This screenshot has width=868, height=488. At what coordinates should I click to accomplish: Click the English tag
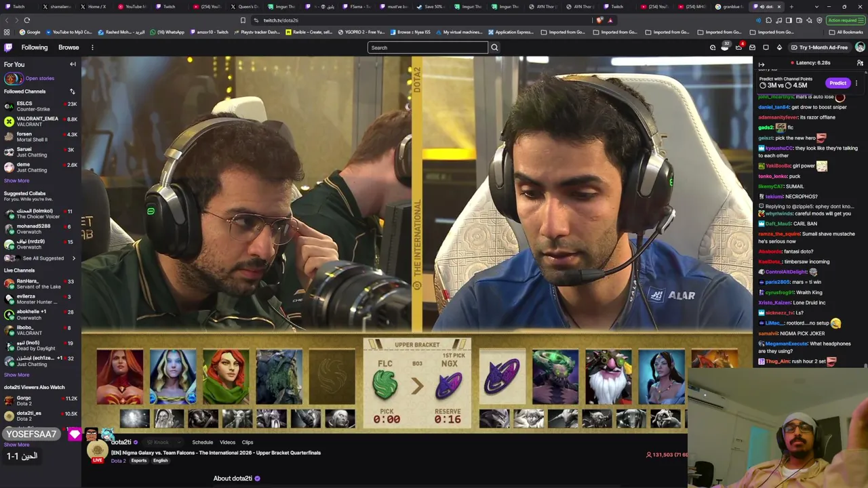[160, 461]
